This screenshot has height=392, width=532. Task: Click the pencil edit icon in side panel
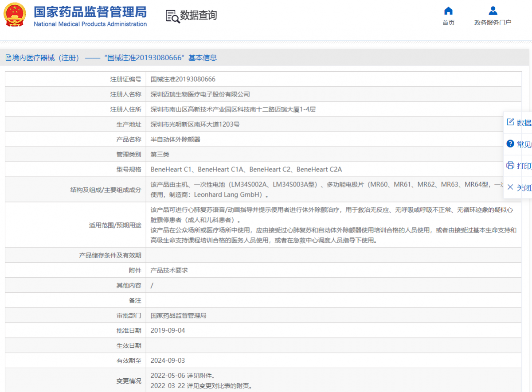pyautogui.click(x=510, y=122)
